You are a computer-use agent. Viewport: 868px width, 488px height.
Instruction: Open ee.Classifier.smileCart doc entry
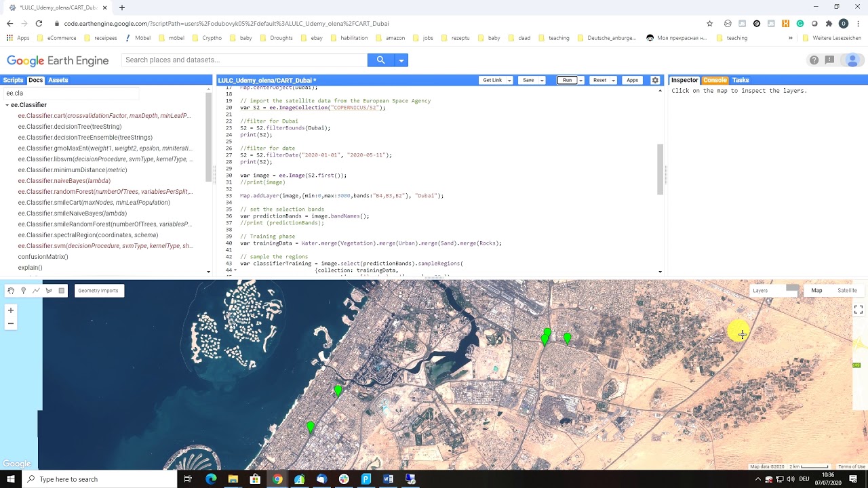94,203
